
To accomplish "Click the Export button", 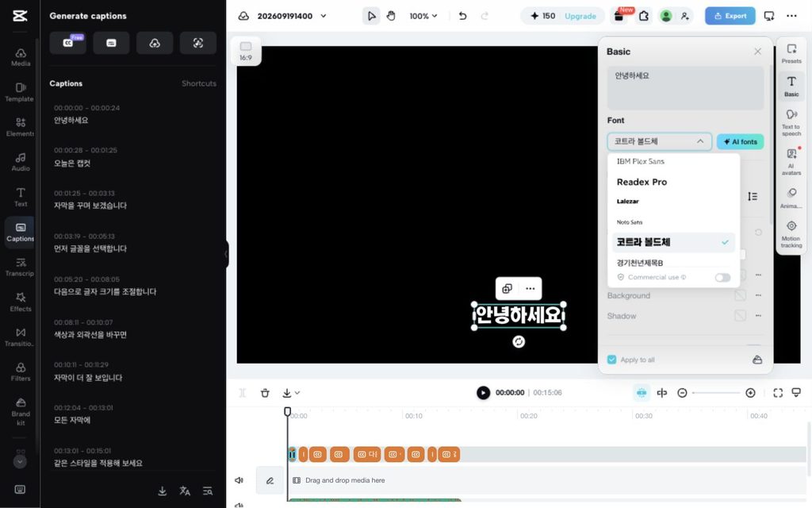I will point(730,16).
